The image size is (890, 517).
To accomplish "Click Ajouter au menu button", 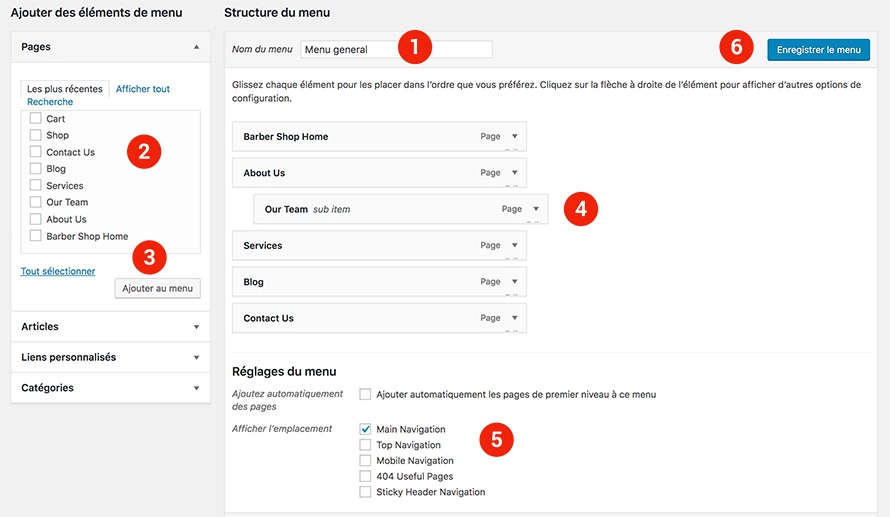I will 157,288.
